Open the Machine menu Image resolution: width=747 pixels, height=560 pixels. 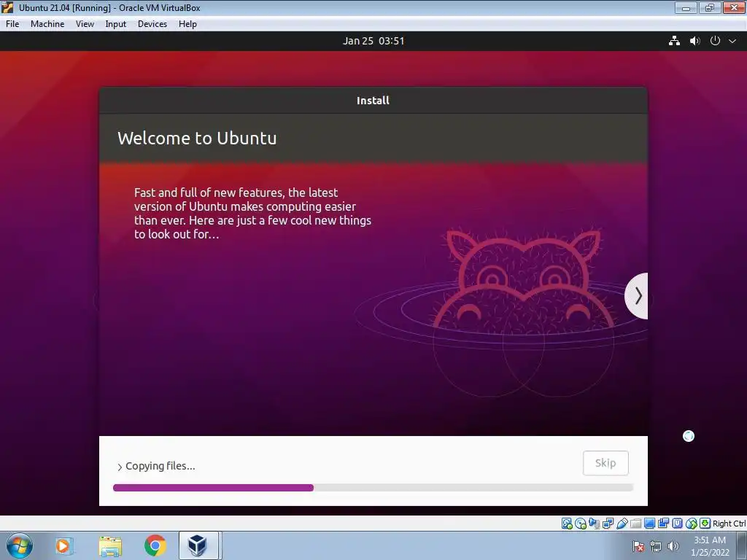point(47,24)
